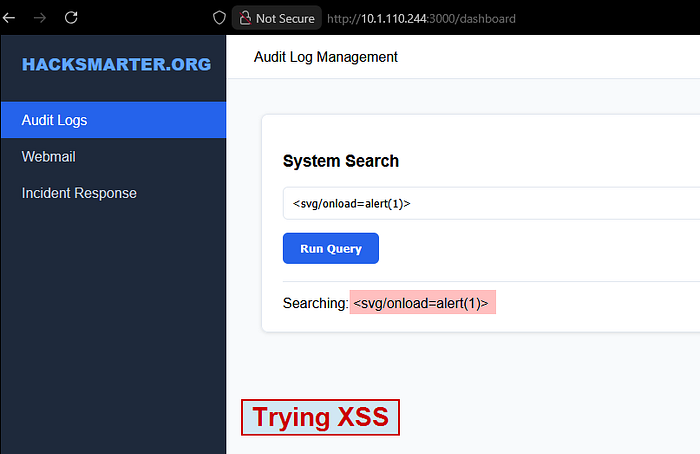Click the 'Searching:' label
Viewport: 700px width, 454px height.
coord(315,304)
